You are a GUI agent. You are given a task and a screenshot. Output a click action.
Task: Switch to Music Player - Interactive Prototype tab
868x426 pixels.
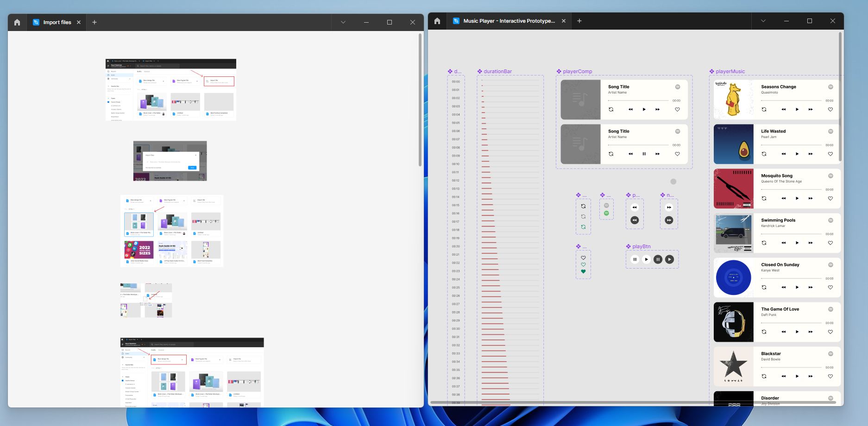pos(509,21)
